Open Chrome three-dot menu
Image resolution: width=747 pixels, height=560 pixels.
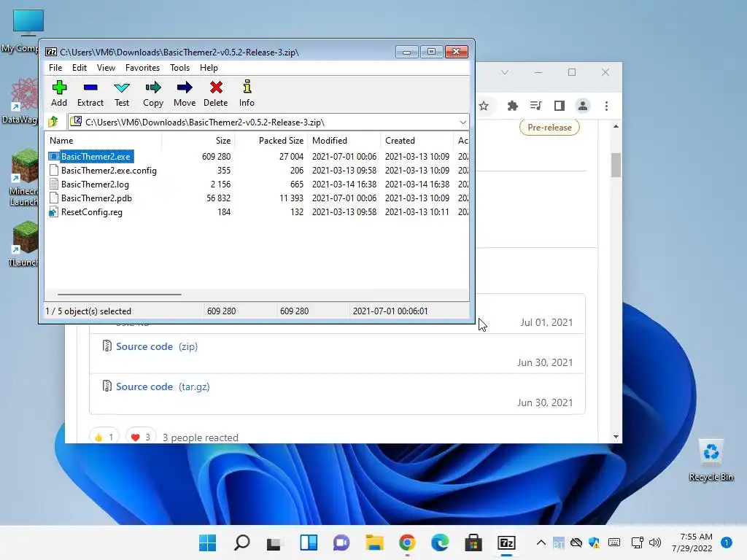(606, 106)
